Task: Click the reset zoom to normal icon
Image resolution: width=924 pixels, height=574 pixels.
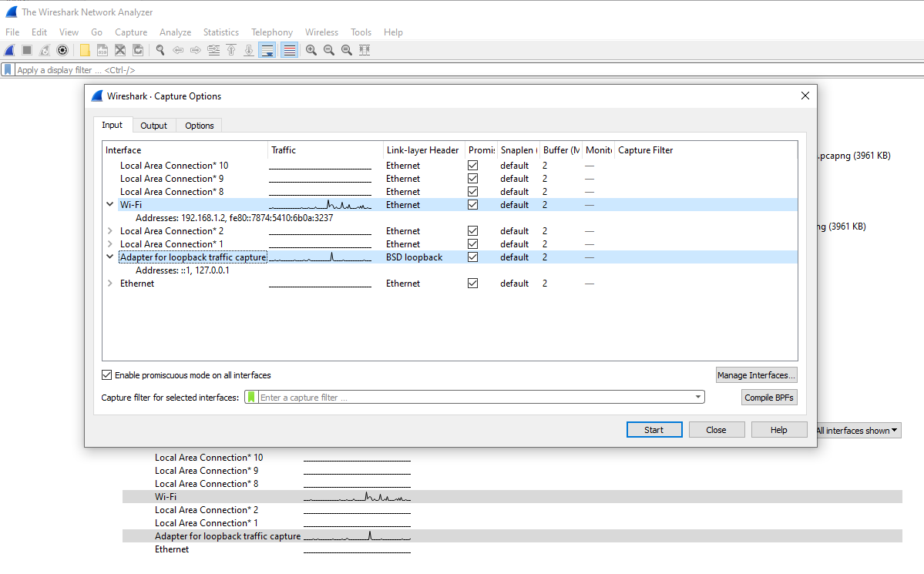Action: (347, 50)
